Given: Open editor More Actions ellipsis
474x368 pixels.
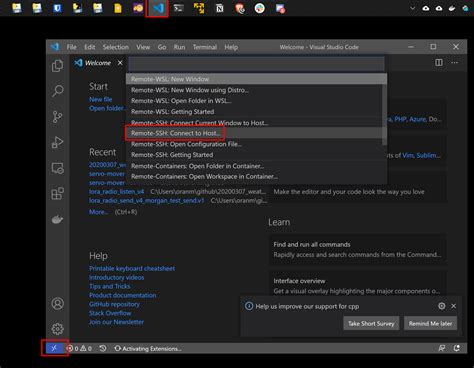Looking at the screenshot, I should click(x=455, y=63).
